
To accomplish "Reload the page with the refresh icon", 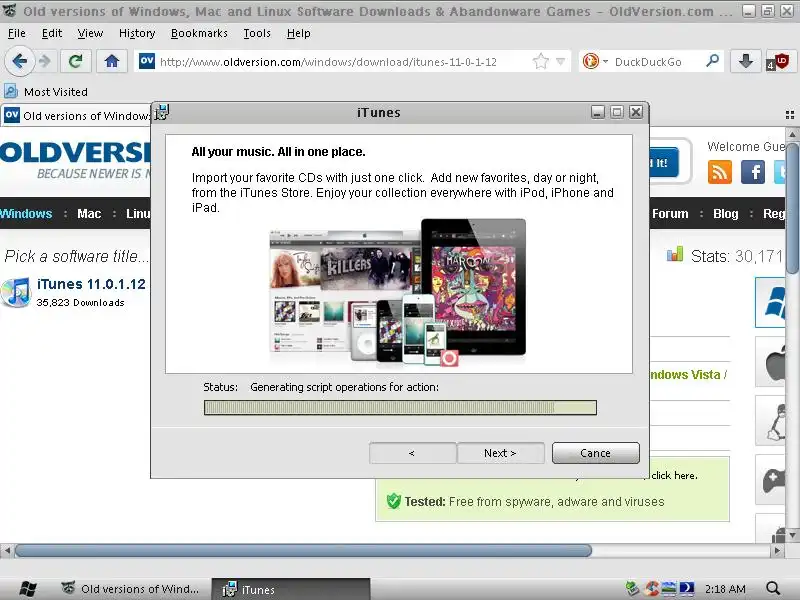I will coord(76,62).
